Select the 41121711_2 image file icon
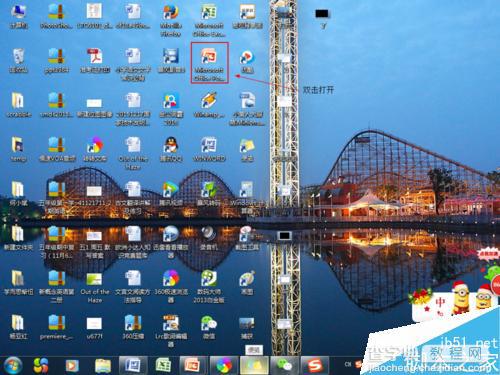The height and width of the screenshot is (375, 500). click(x=95, y=197)
